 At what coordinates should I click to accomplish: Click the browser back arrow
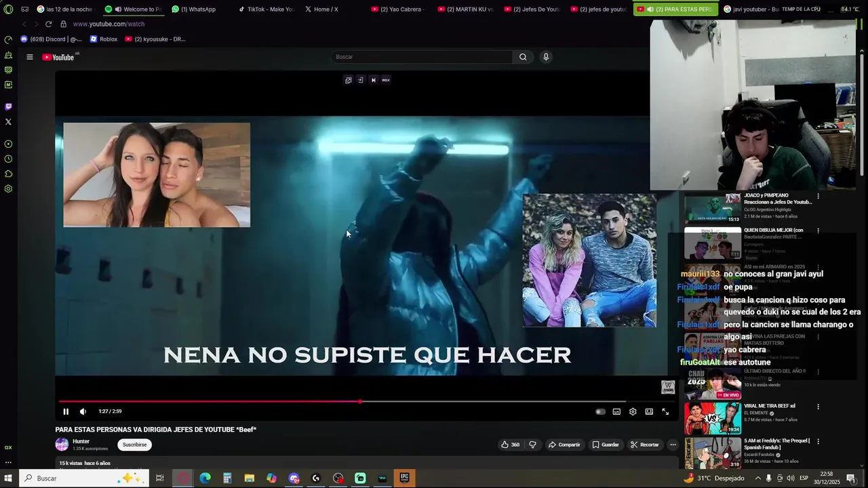[24, 24]
